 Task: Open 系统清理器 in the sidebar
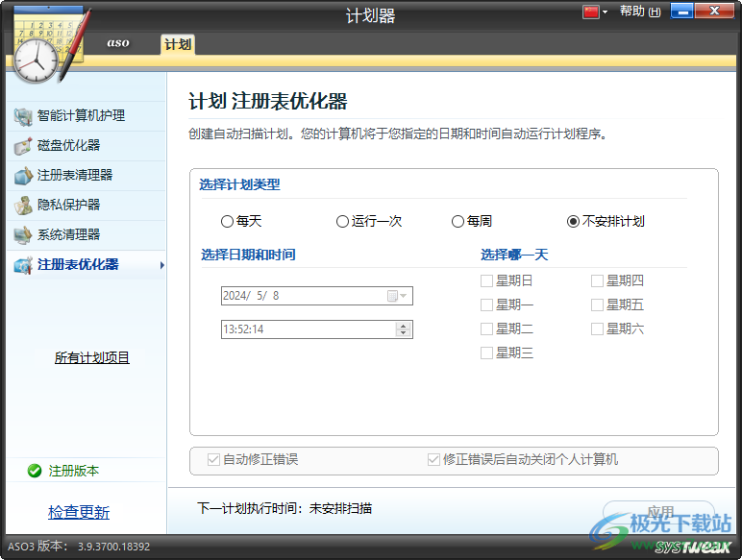click(x=87, y=235)
